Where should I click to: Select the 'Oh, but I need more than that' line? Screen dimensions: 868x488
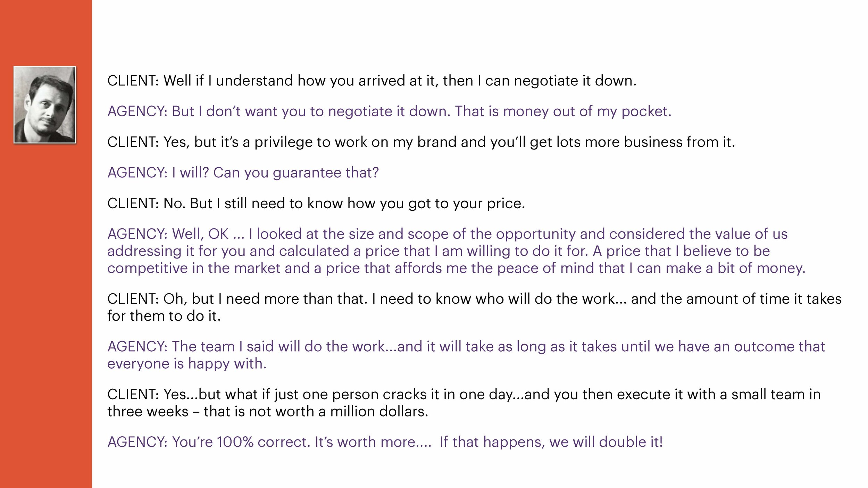(474, 299)
